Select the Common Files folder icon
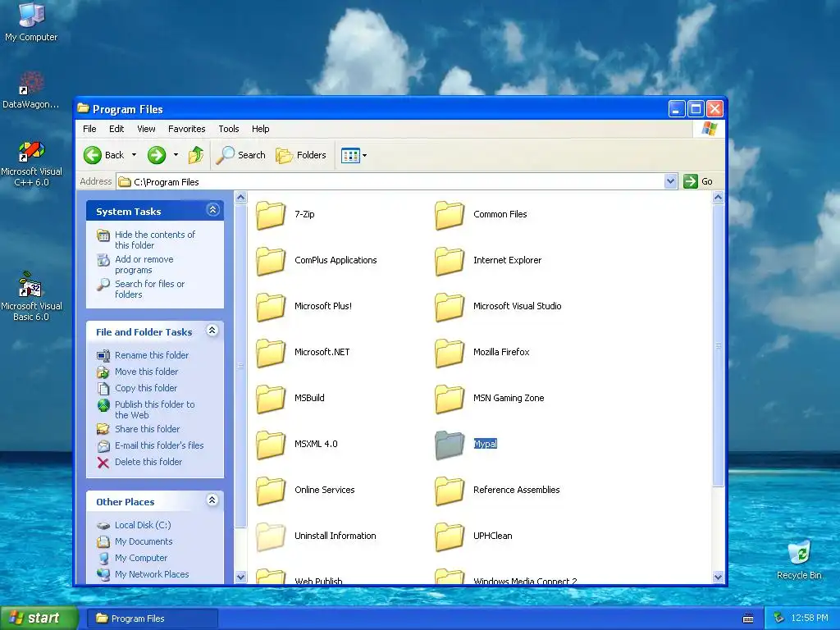 click(x=450, y=214)
